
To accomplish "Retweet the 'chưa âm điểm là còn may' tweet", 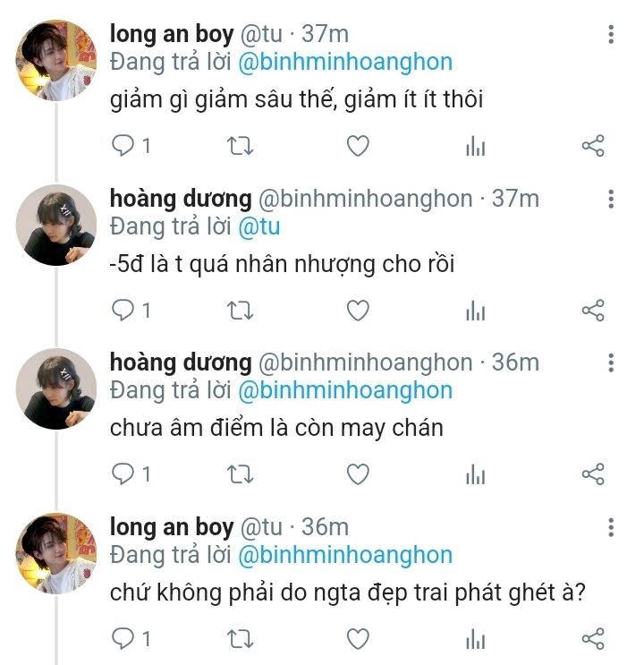I will pos(241,474).
